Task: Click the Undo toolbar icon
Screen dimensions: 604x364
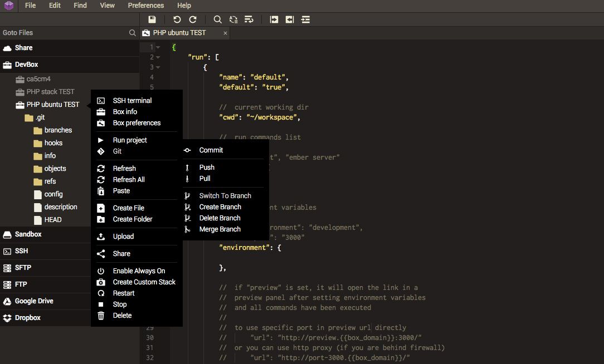Action: point(177,19)
